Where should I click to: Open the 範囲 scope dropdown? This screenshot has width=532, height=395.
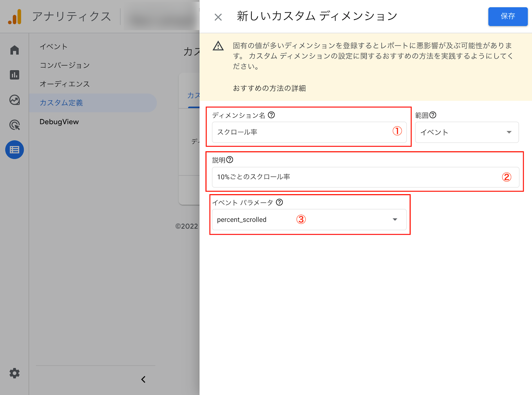467,132
